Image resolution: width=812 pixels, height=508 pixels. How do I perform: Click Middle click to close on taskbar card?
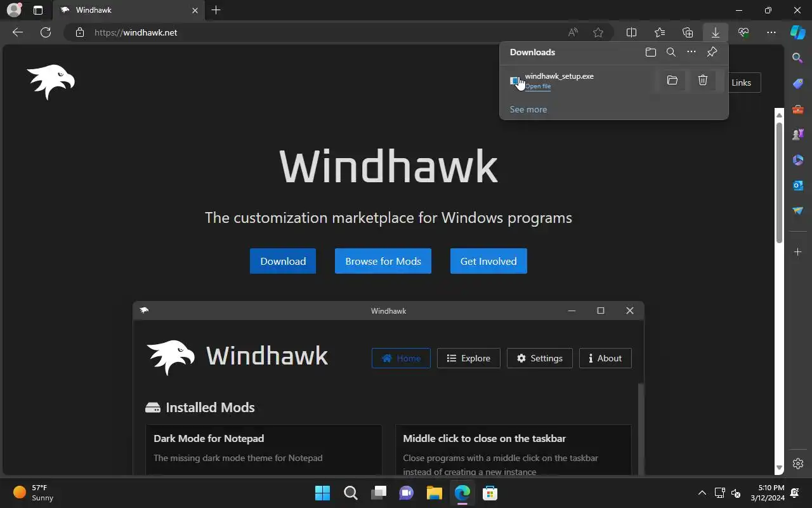click(513, 450)
